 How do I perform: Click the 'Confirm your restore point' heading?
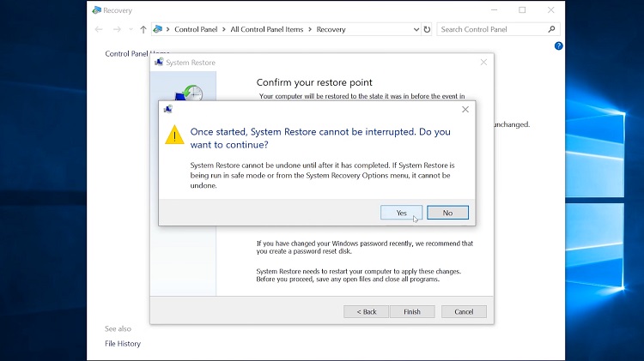point(314,82)
